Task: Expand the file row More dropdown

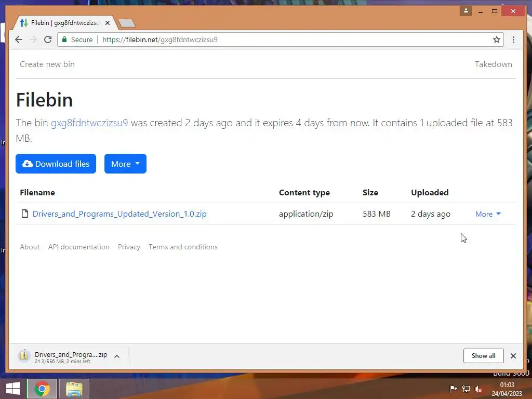Action: pos(488,214)
